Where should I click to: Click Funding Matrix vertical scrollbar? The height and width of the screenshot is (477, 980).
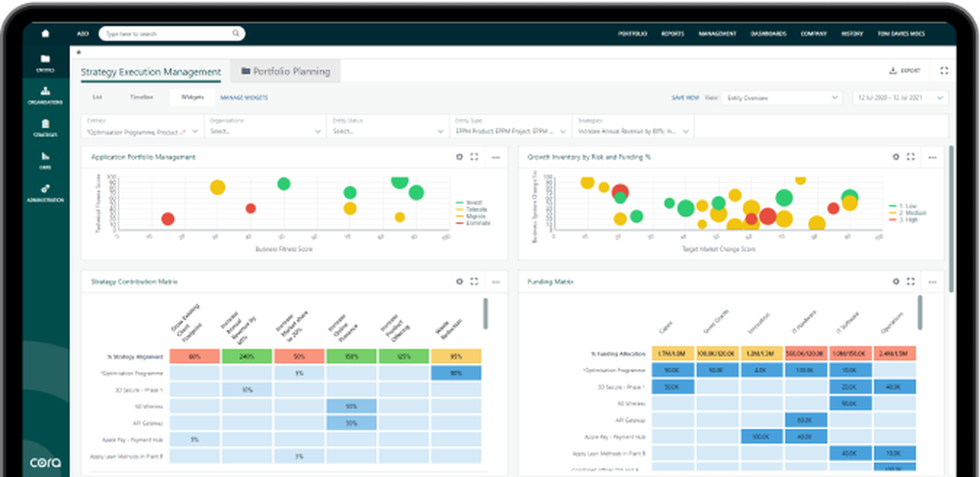point(920,313)
